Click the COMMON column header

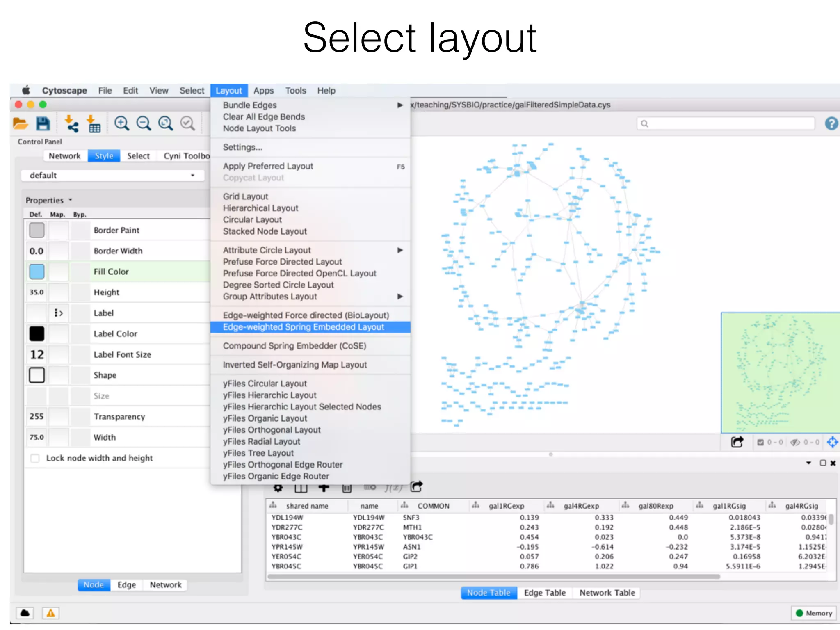[x=433, y=506]
